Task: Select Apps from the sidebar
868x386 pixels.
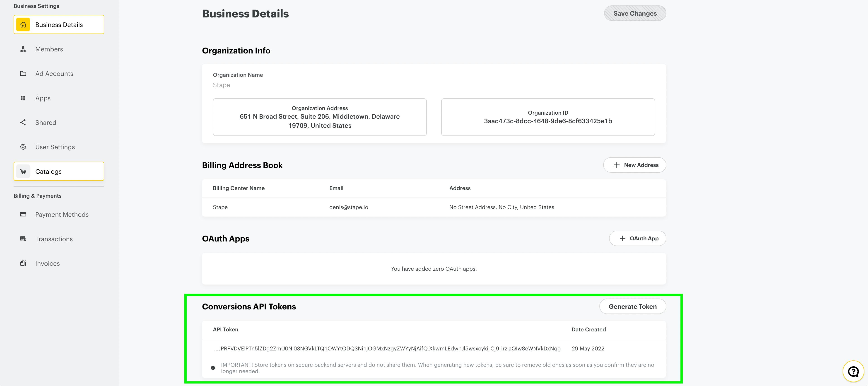Action: tap(59, 98)
